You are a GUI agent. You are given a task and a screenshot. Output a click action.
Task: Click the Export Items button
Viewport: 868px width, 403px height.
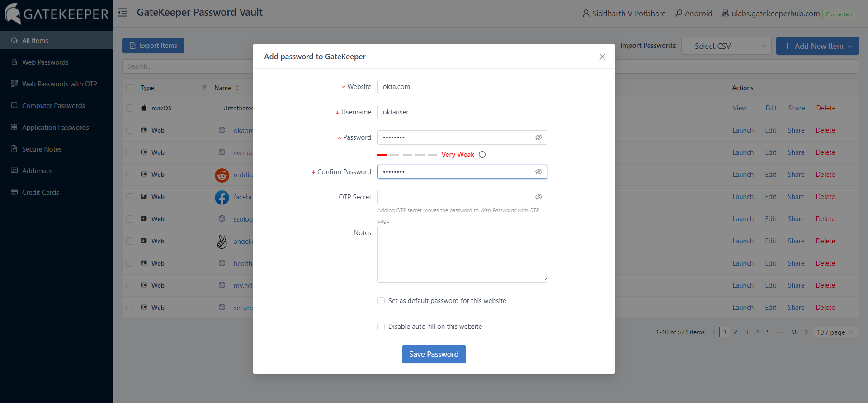tap(153, 46)
